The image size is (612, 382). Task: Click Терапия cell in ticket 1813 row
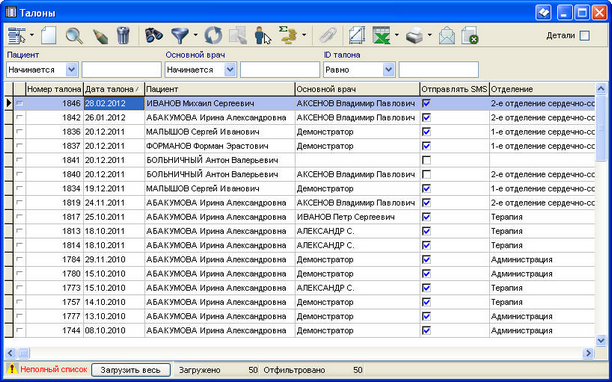pyautogui.click(x=542, y=231)
